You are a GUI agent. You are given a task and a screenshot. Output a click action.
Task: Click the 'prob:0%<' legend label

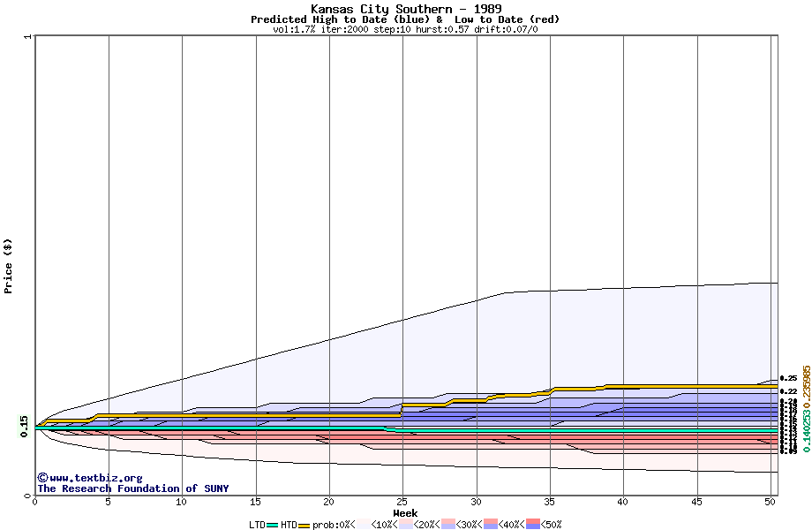(334, 525)
